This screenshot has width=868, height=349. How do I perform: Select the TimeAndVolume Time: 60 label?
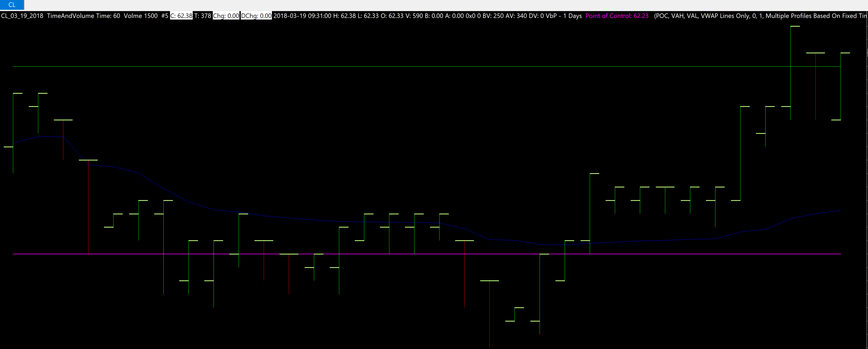[x=83, y=16]
